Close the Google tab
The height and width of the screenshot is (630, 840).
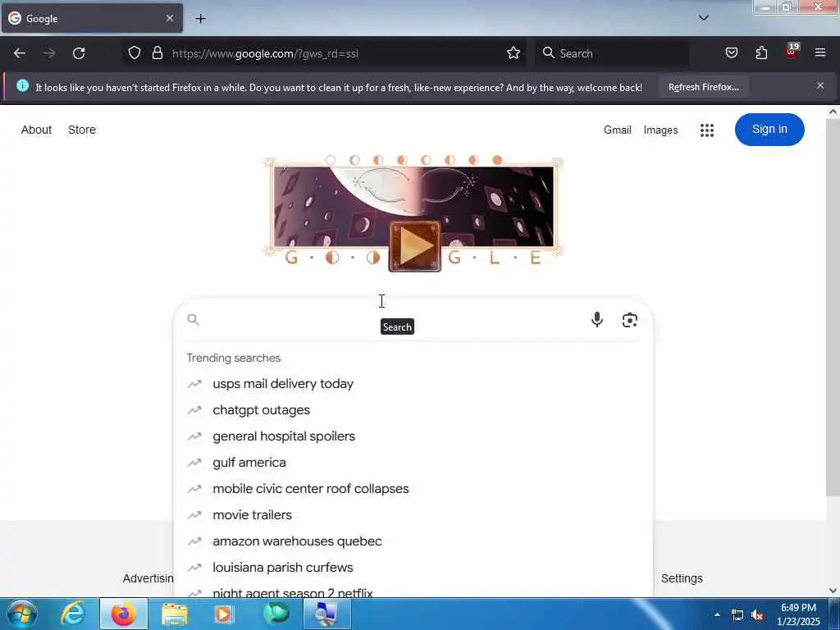click(169, 18)
